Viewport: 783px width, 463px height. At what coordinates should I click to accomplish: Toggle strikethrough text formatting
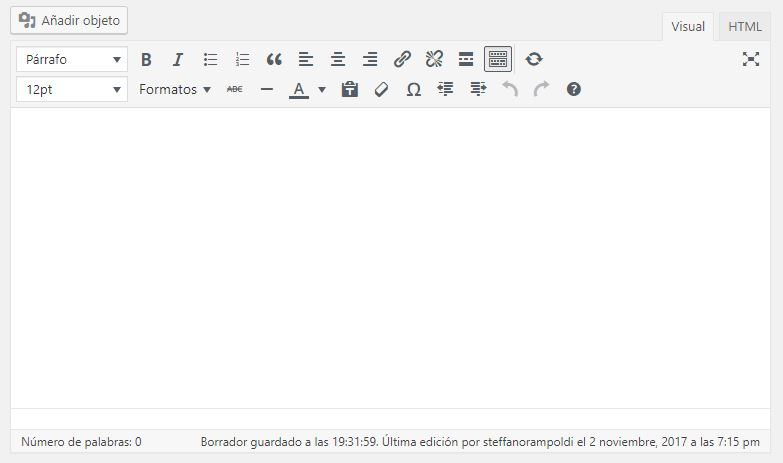click(235, 89)
